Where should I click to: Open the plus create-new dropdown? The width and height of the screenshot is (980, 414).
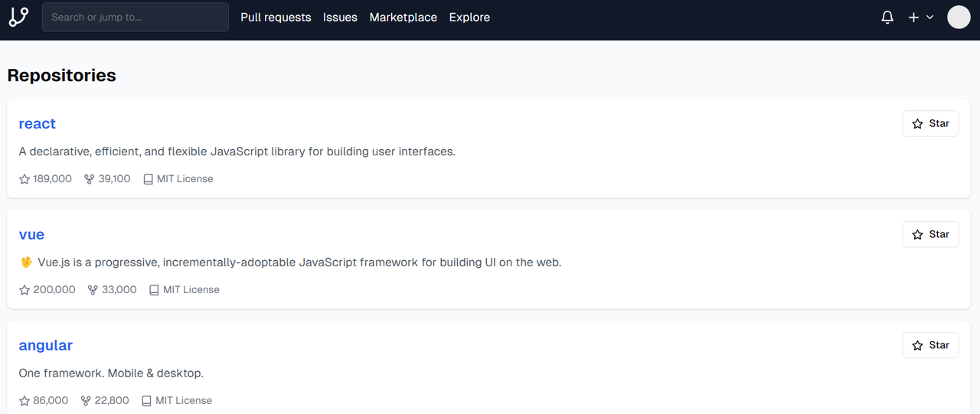(921, 17)
